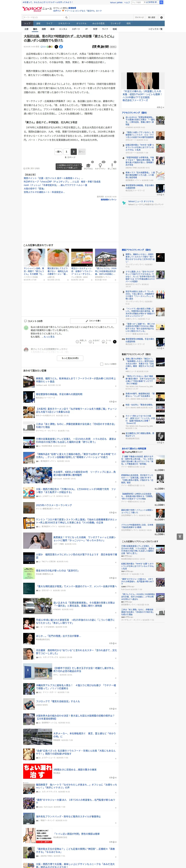Select the エンタメ category
Screen dimensions: 186x868
click(63, 29)
